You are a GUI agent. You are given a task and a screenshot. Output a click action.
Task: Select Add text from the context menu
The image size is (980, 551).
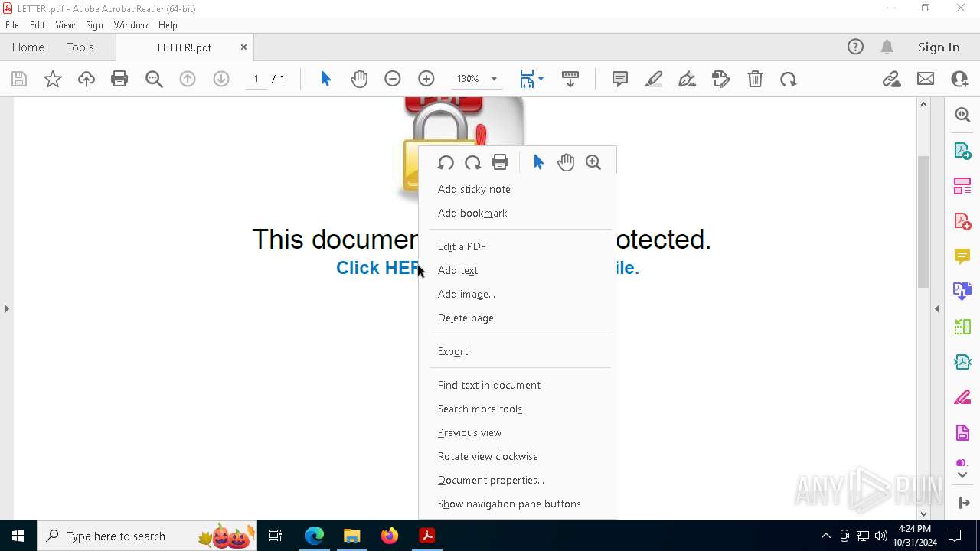click(x=518, y=270)
